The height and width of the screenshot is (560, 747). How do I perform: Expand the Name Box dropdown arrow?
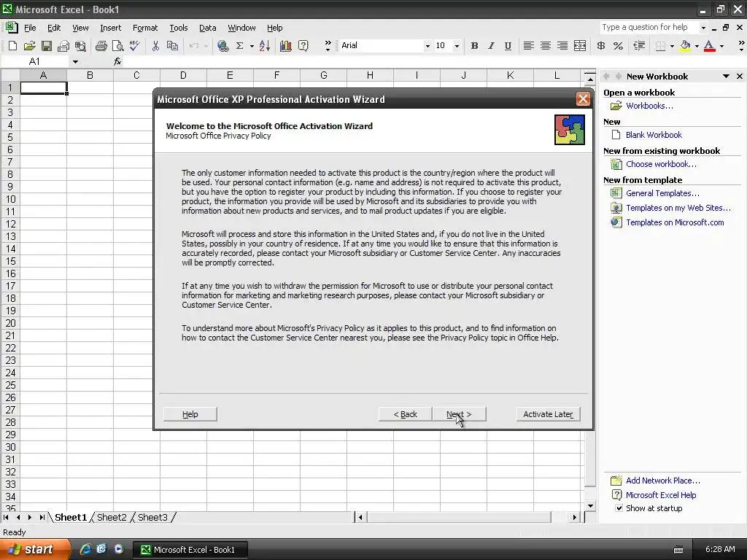tap(75, 61)
